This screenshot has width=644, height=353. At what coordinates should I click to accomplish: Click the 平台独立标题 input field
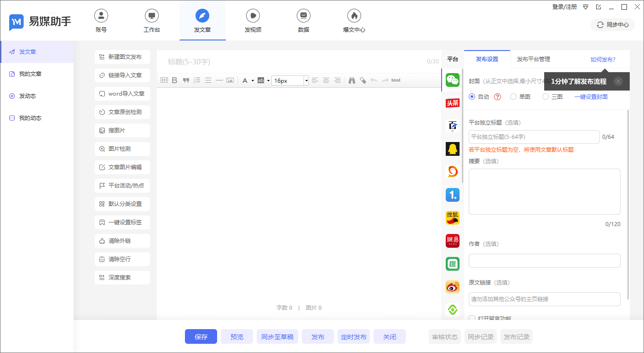534,137
